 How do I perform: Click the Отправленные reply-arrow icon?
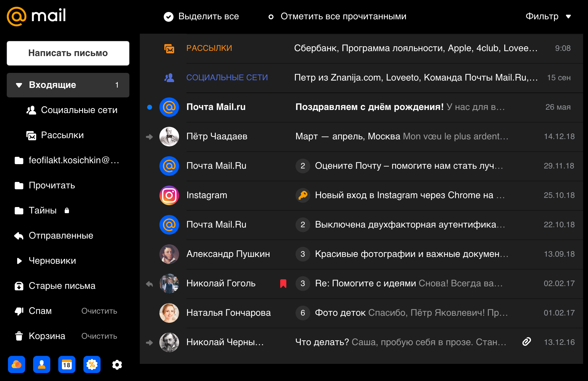pos(19,236)
